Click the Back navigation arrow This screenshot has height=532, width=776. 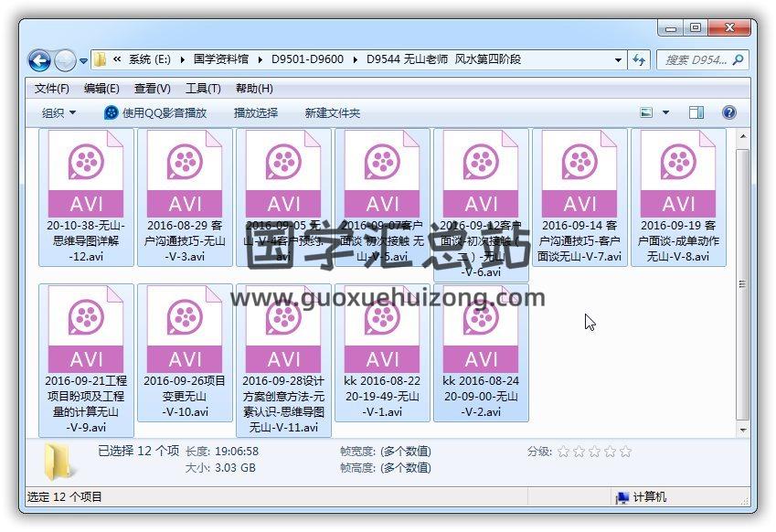click(x=39, y=60)
